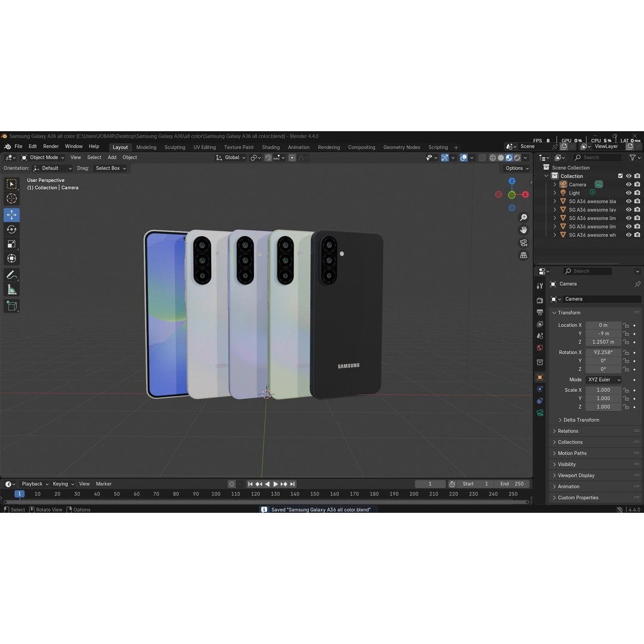Image resolution: width=644 pixels, height=644 pixels.
Task: Select the Annotate tool
Action: [x=11, y=275]
